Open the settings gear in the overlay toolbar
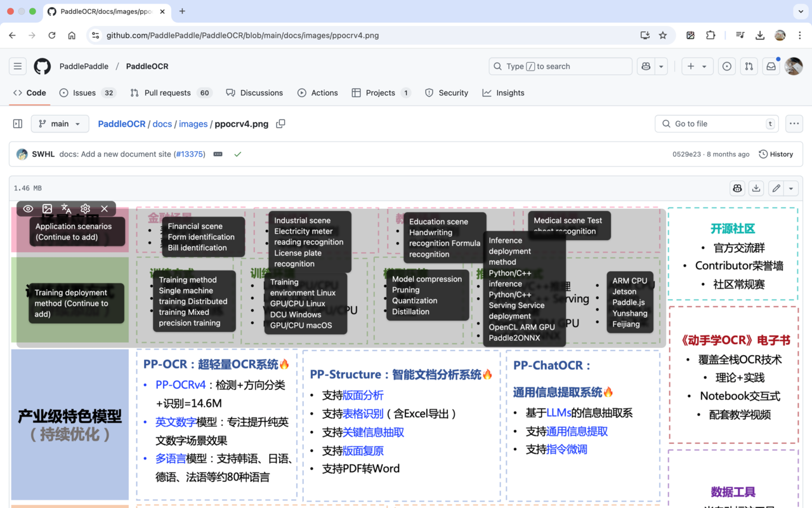Screen dimensions: 812x508 click(85, 208)
